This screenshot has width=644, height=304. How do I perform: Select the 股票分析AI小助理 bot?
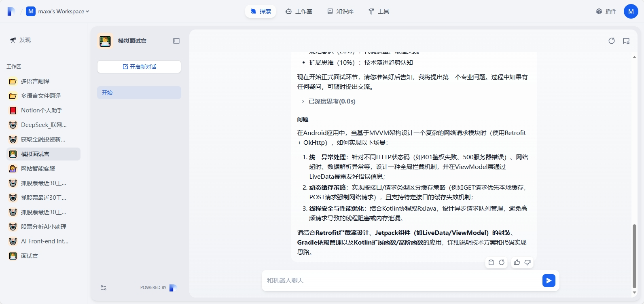43,227
